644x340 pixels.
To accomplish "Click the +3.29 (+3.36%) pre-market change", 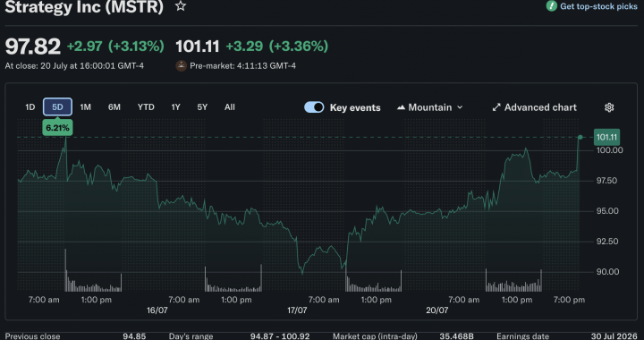I will [277, 47].
